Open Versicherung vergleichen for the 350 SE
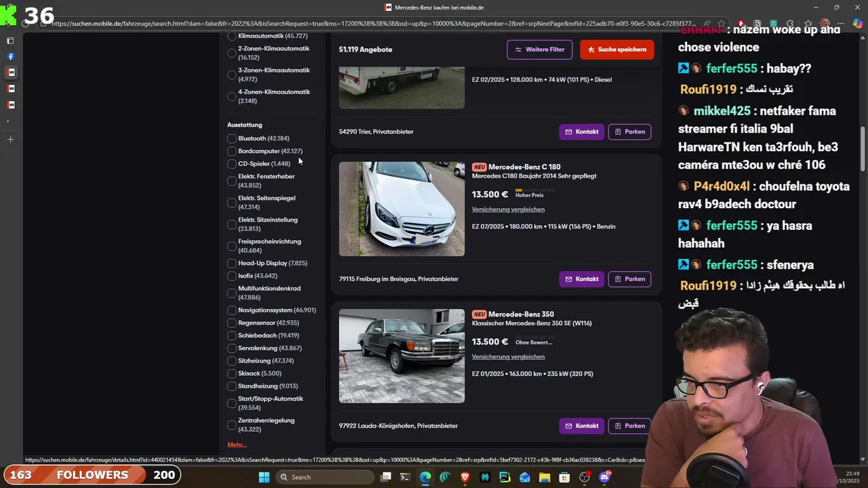This screenshot has width=868, height=488. point(508,357)
